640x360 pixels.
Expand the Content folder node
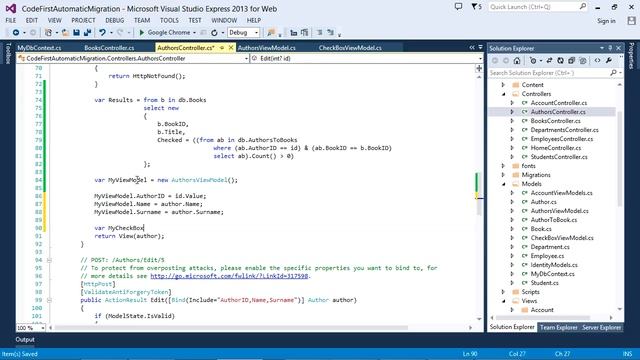point(504,85)
